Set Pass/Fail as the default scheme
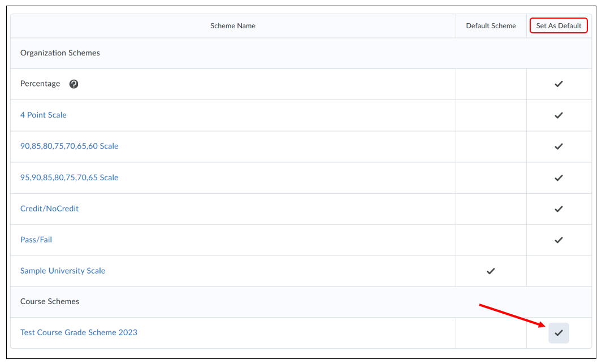This screenshot has height=364, width=602. coord(558,240)
